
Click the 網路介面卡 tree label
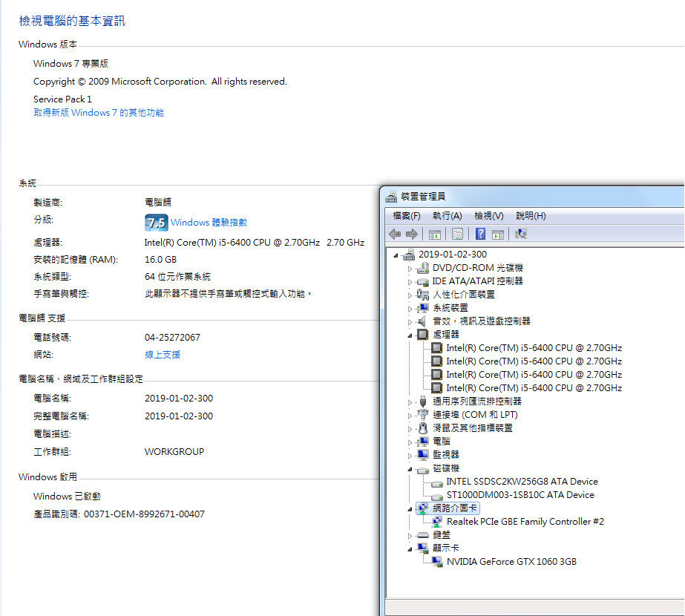point(455,508)
